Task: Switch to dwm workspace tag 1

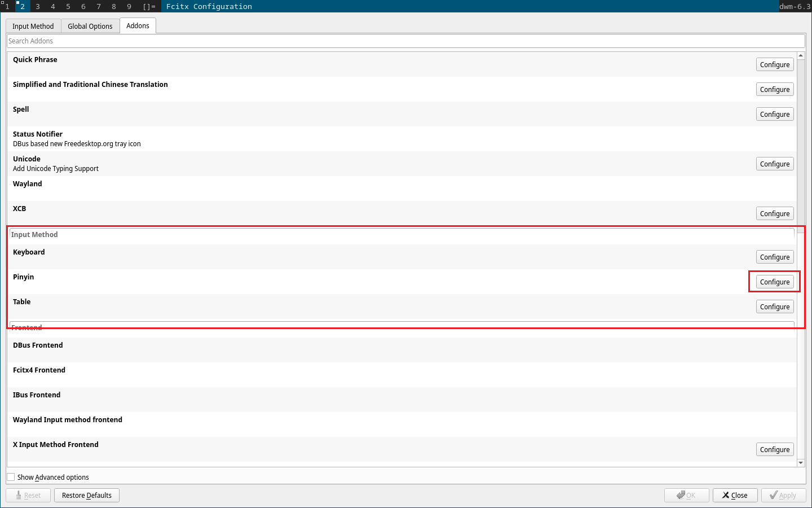Action: (x=7, y=6)
